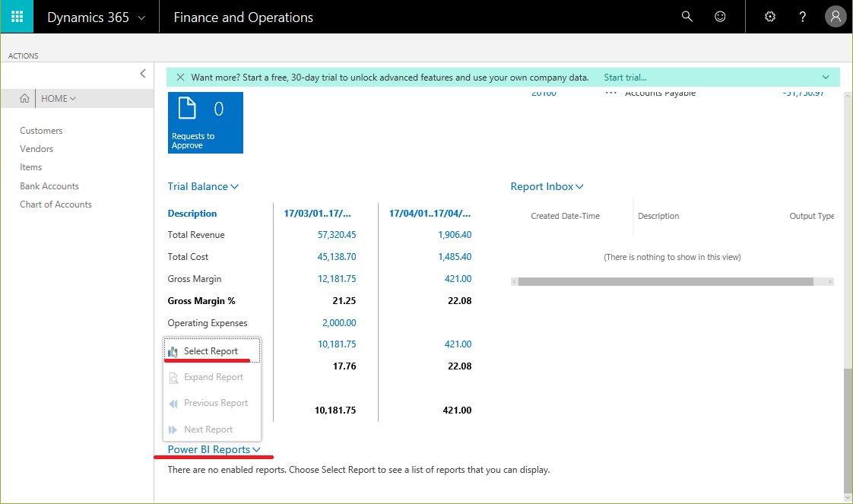Image resolution: width=853 pixels, height=504 pixels.
Task: Choose Select Report from the menu
Action: tap(211, 351)
